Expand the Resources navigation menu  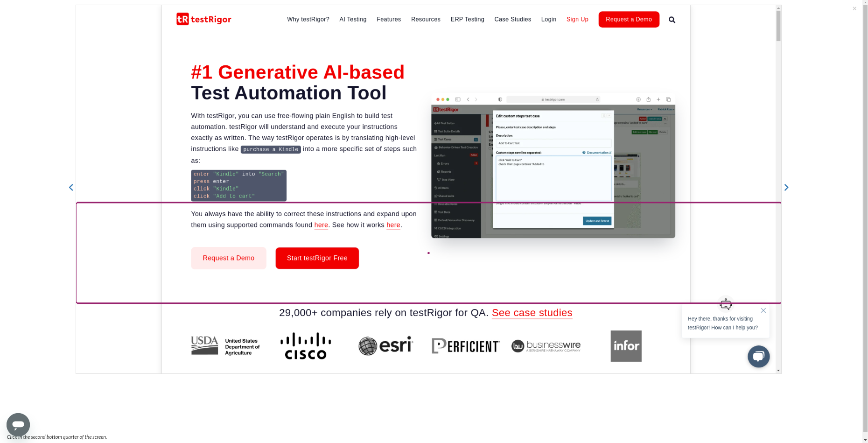pos(426,20)
